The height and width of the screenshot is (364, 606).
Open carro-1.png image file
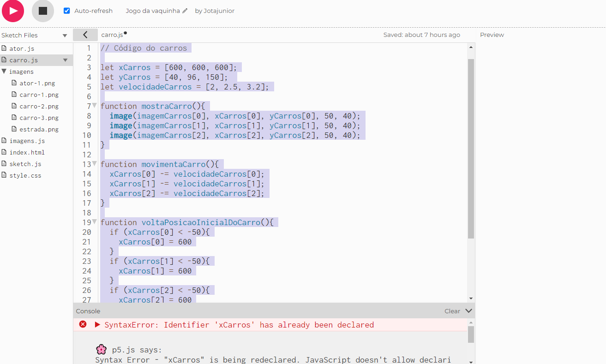point(39,95)
